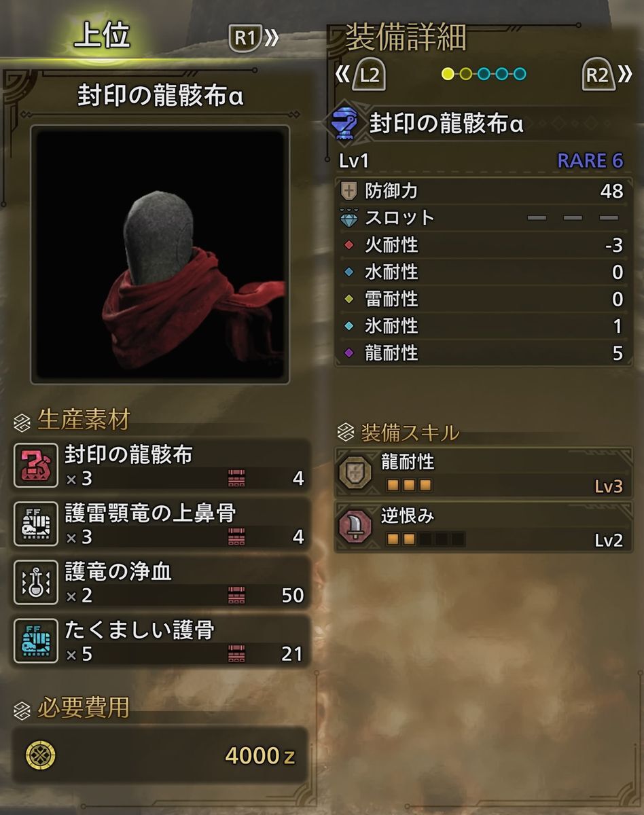Select the first yellow page indicator dot
Image resolution: width=644 pixels, height=815 pixels.
tap(448, 74)
